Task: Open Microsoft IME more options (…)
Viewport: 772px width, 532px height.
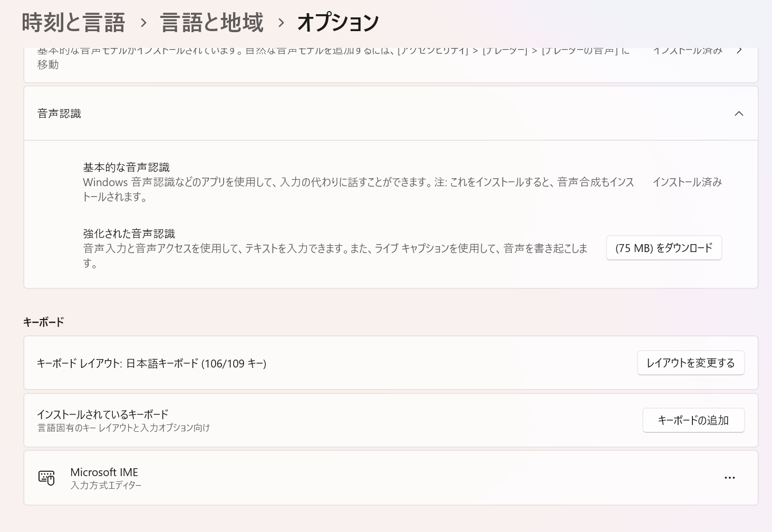Action: coord(729,478)
